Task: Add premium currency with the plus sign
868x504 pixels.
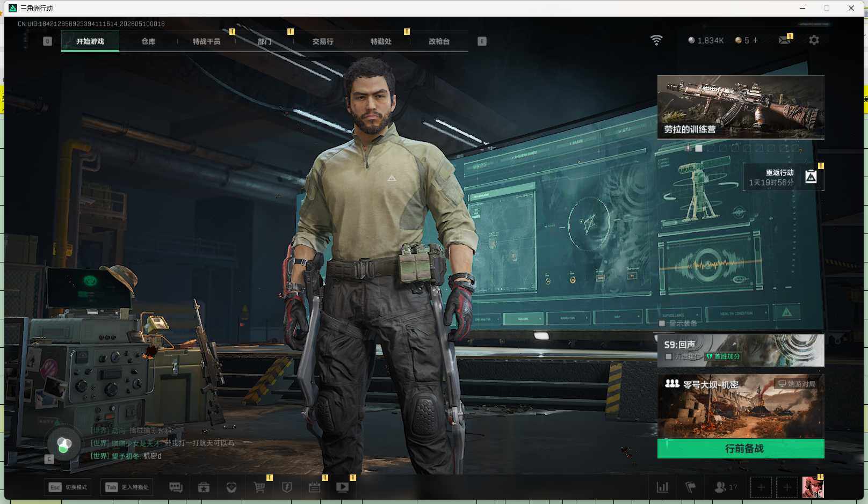Action: 755,40
